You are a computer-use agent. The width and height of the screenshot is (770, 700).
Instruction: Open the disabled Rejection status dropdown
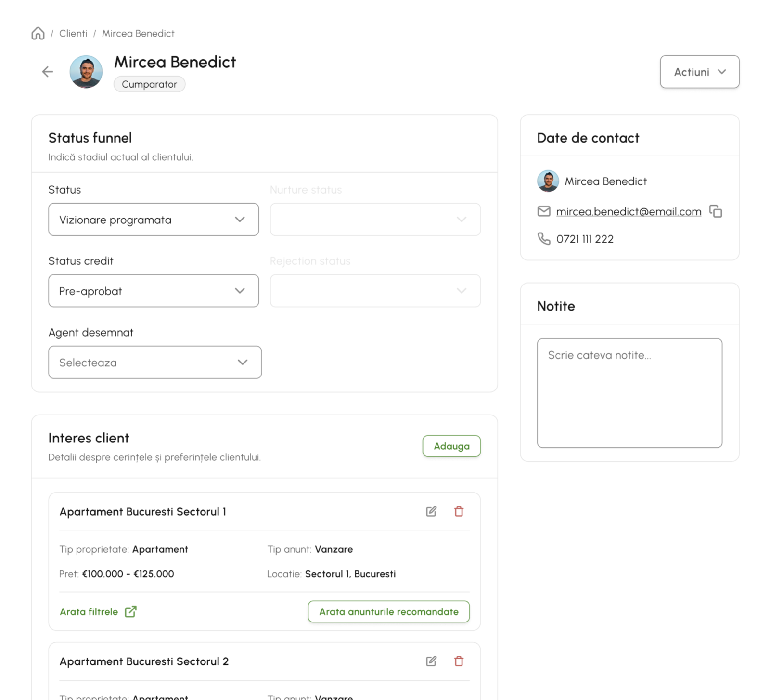coord(375,291)
